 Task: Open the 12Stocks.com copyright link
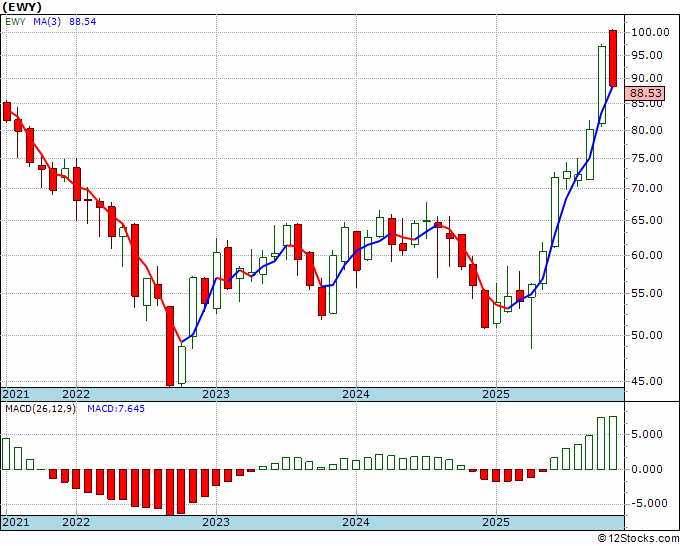[x=638, y=539]
